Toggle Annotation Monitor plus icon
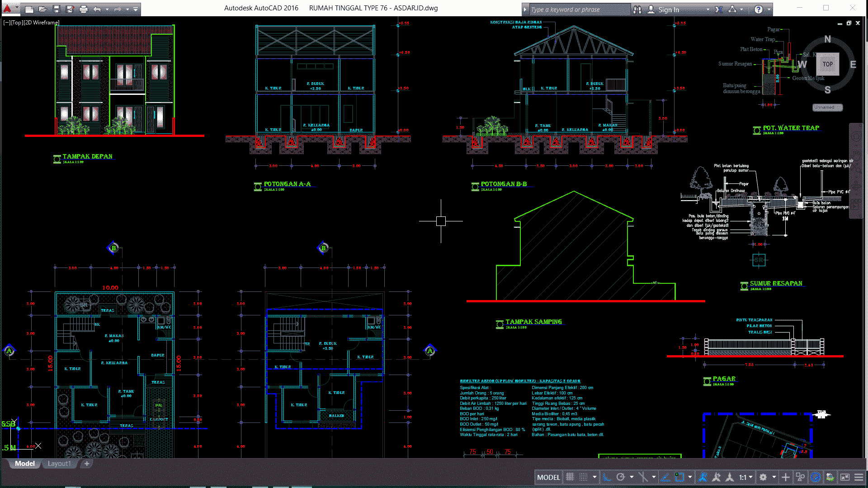868x488 pixels. [786, 477]
